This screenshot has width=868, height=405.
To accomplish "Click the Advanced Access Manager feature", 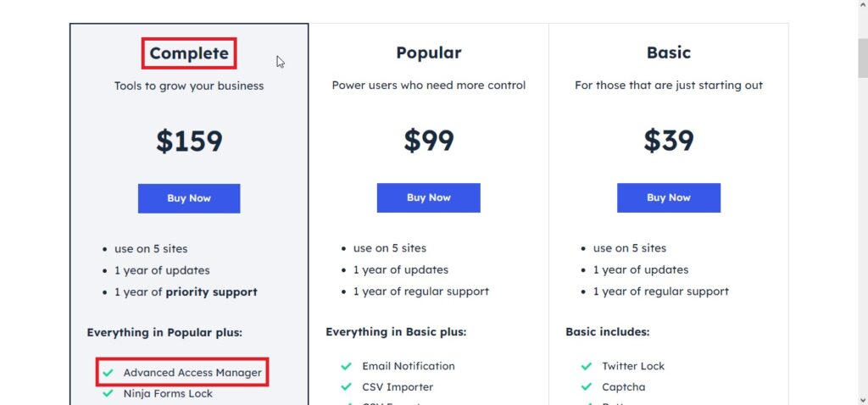I will pyautogui.click(x=192, y=373).
